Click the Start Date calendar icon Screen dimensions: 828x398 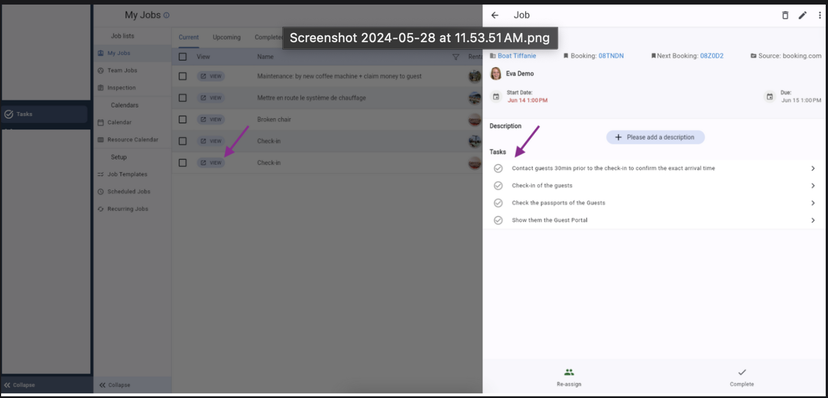[x=496, y=97]
